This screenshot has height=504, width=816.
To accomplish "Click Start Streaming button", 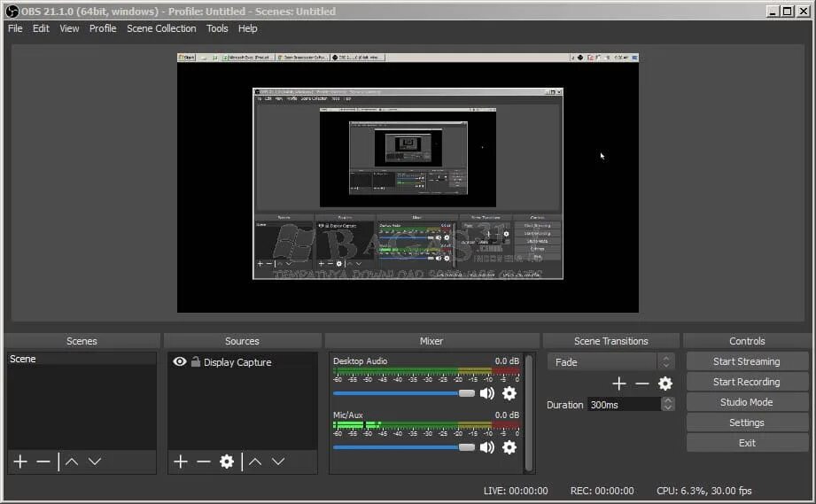I will (x=747, y=361).
